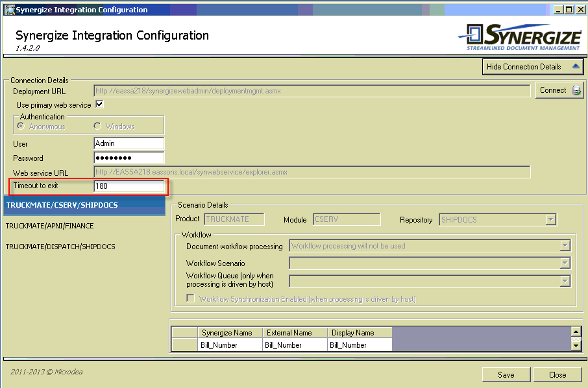The width and height of the screenshot is (588, 388).
Task: Click Bill_Number under External Name
Action: point(295,345)
